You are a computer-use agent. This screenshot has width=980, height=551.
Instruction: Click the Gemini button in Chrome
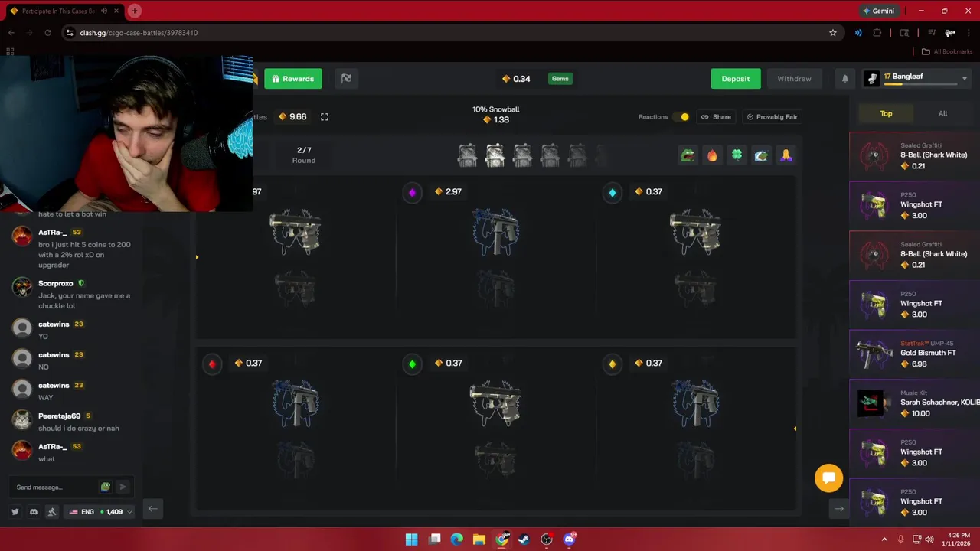click(878, 11)
